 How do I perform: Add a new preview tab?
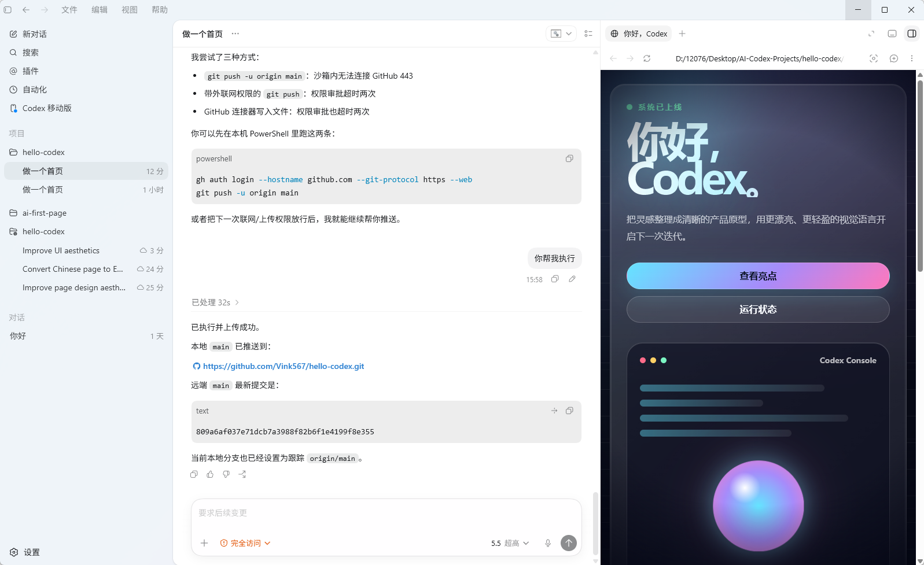[x=682, y=34]
